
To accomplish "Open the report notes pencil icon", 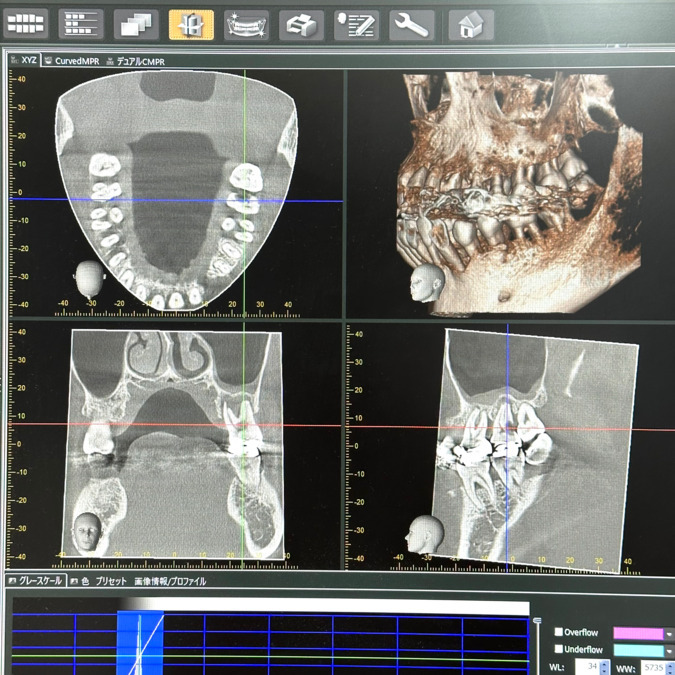I will point(356,25).
